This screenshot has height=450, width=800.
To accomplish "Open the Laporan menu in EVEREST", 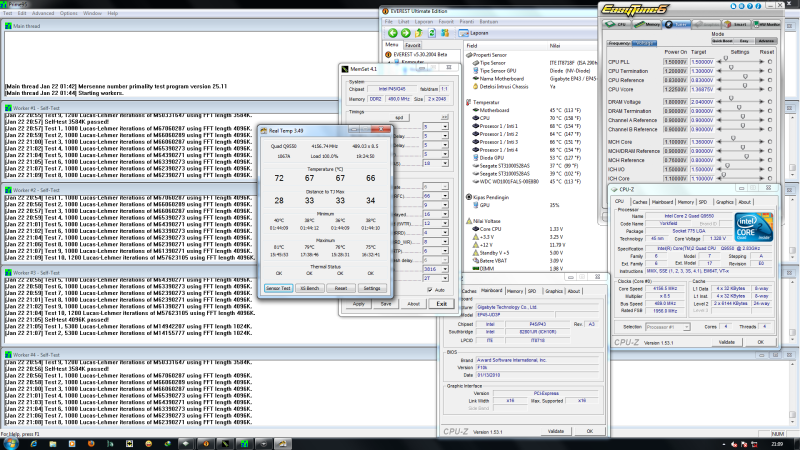I will tap(423, 22).
